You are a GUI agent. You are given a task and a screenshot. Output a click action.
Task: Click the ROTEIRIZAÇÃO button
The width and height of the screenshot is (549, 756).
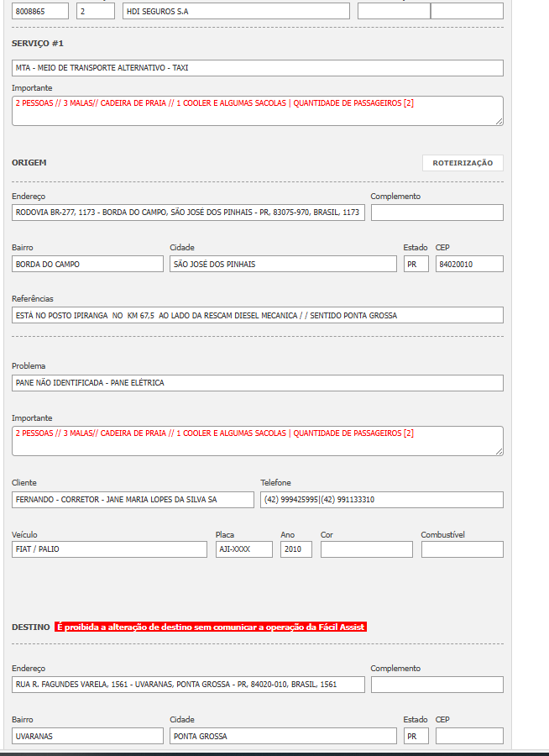point(463,163)
